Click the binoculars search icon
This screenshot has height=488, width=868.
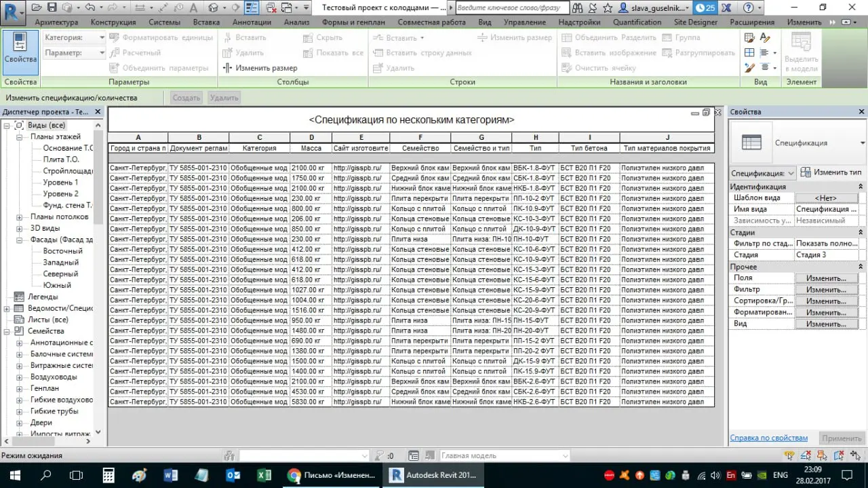(x=578, y=7)
